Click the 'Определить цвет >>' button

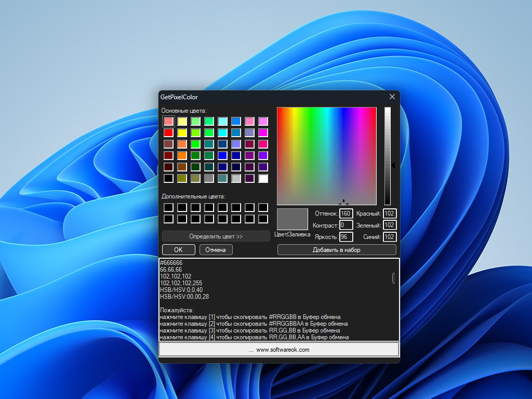[216, 236]
